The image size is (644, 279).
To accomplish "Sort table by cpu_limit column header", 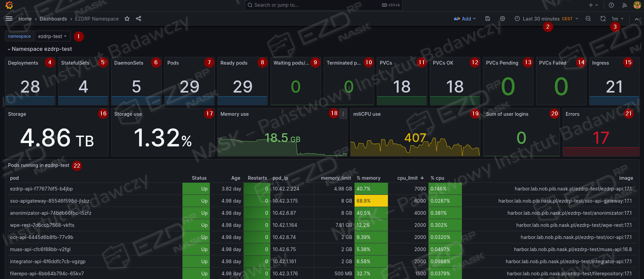I will point(407,178).
